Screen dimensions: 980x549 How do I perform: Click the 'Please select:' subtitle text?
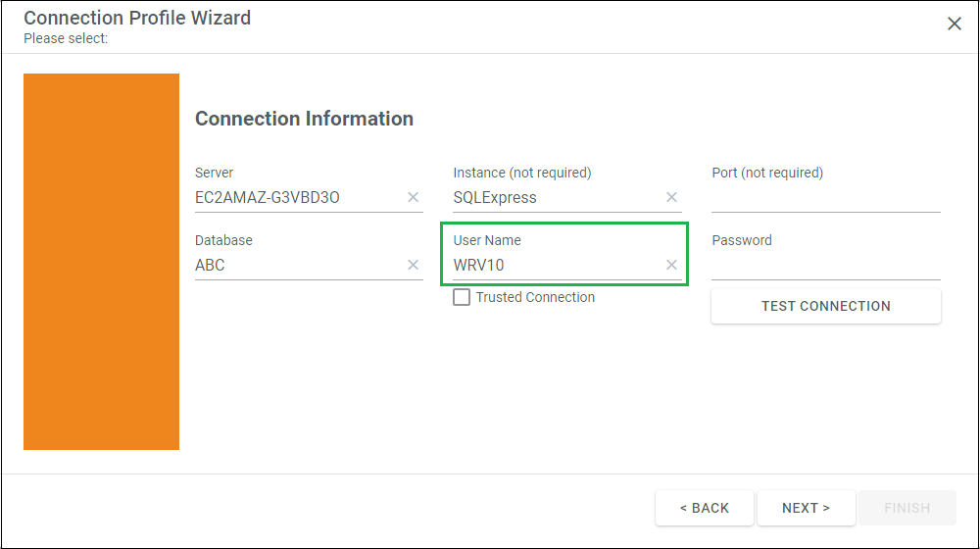pos(66,38)
